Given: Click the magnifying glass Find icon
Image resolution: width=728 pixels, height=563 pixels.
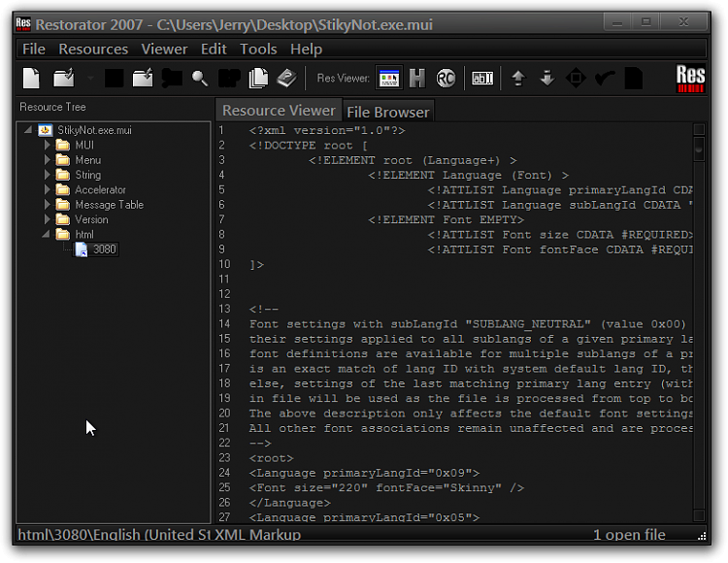Looking at the screenshot, I should pyautogui.click(x=200, y=78).
